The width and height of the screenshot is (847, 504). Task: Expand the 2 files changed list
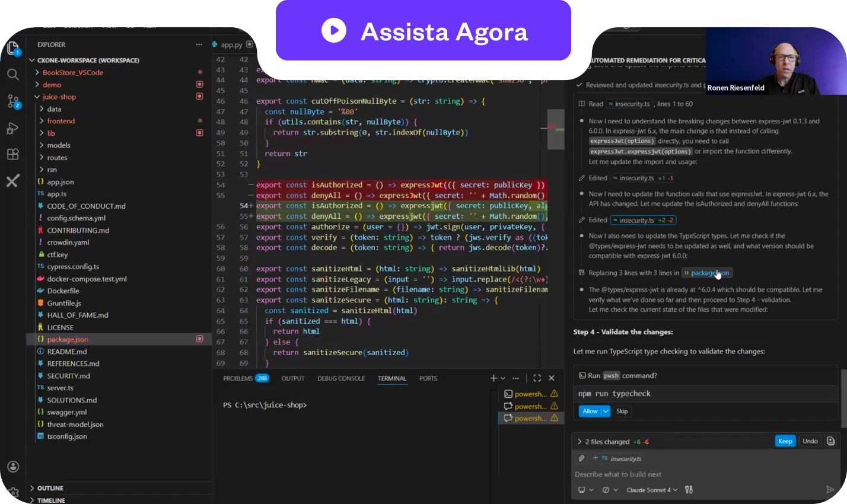click(579, 442)
